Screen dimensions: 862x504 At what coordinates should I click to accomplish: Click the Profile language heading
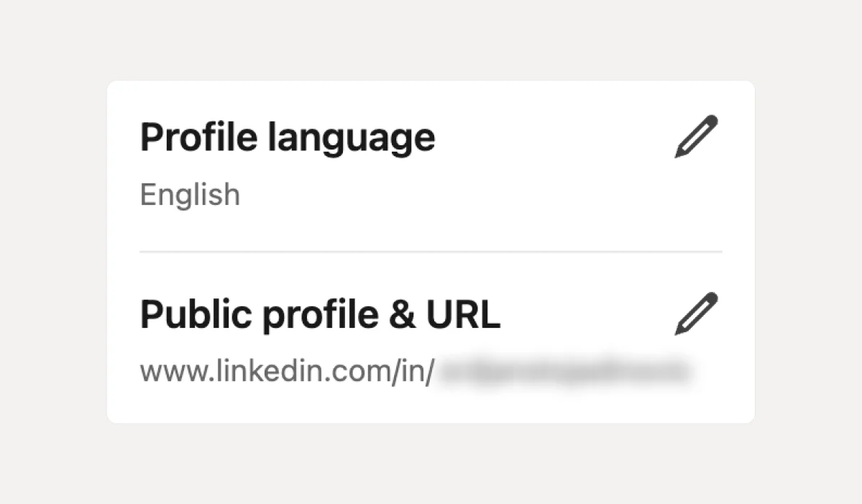[288, 137]
